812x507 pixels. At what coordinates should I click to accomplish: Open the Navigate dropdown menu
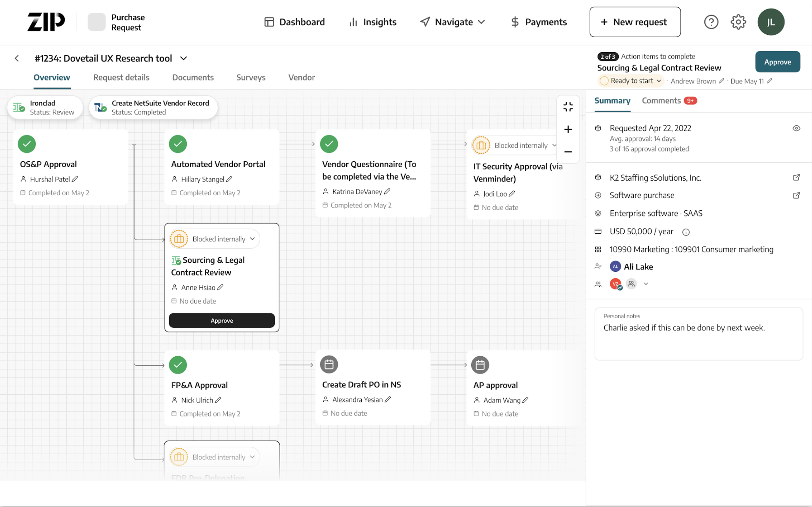[x=453, y=22]
